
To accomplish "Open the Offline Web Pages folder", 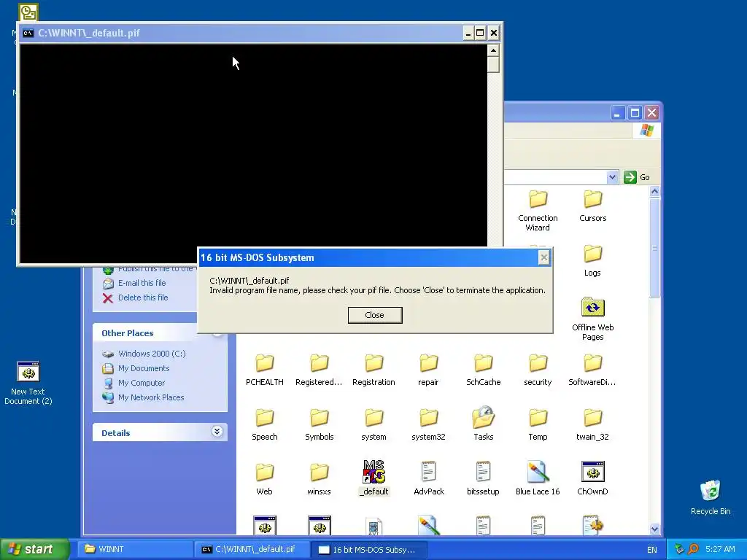I will pyautogui.click(x=592, y=319).
